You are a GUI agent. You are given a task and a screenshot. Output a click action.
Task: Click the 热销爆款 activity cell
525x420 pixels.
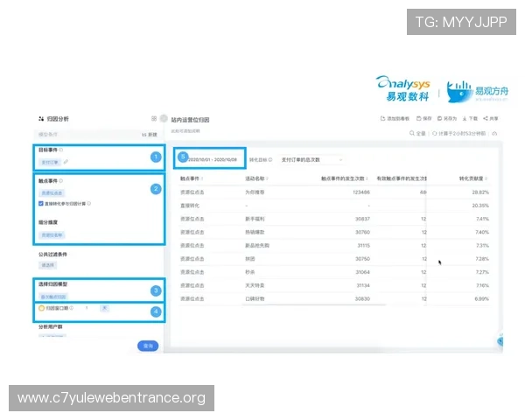tap(255, 232)
